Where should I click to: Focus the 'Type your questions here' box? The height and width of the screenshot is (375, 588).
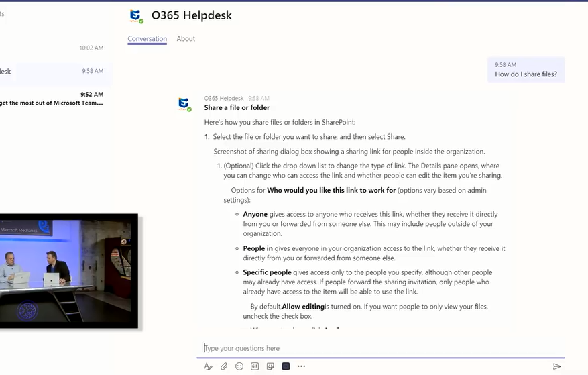pos(382,348)
